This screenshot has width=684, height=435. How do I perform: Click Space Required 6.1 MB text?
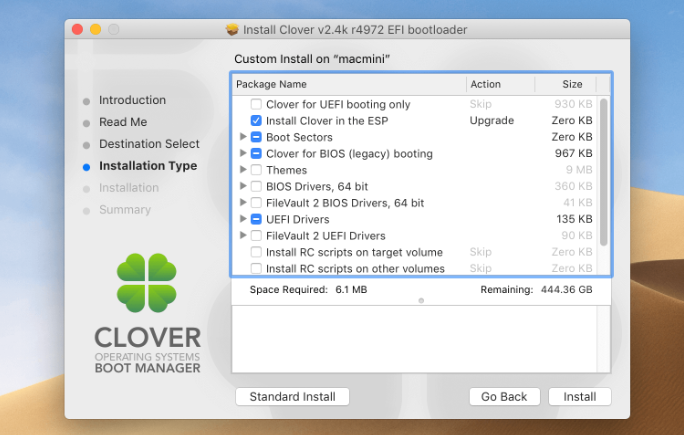308,290
